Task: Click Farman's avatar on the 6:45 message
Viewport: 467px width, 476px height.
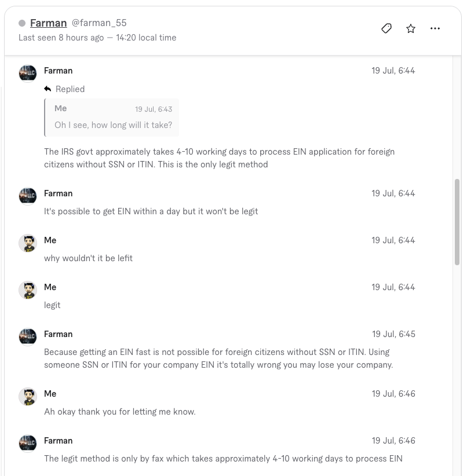Action: coord(28,336)
